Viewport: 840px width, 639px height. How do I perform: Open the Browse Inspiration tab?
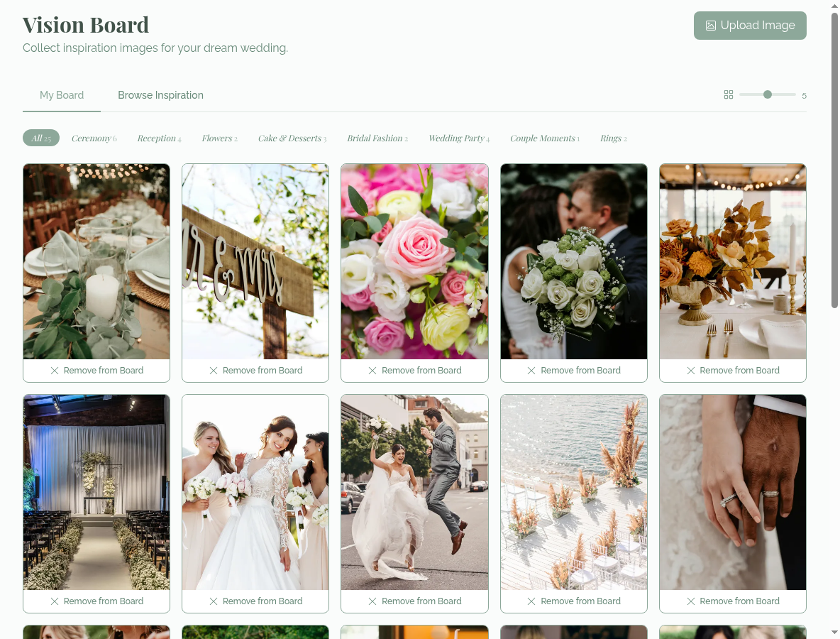tap(161, 95)
